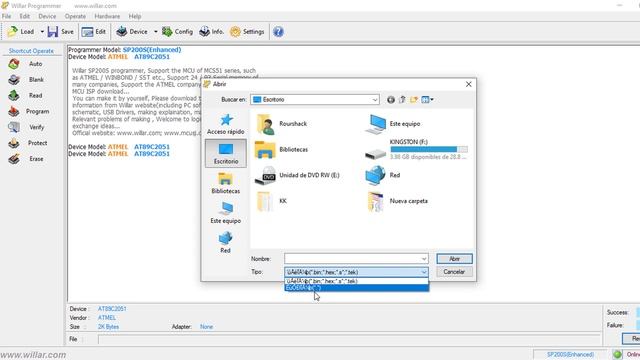Screen dimensions: 640x360
Task: Select the KK folder
Action: point(272,201)
